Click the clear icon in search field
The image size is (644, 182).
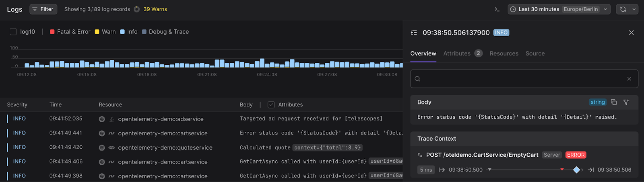[x=629, y=79]
